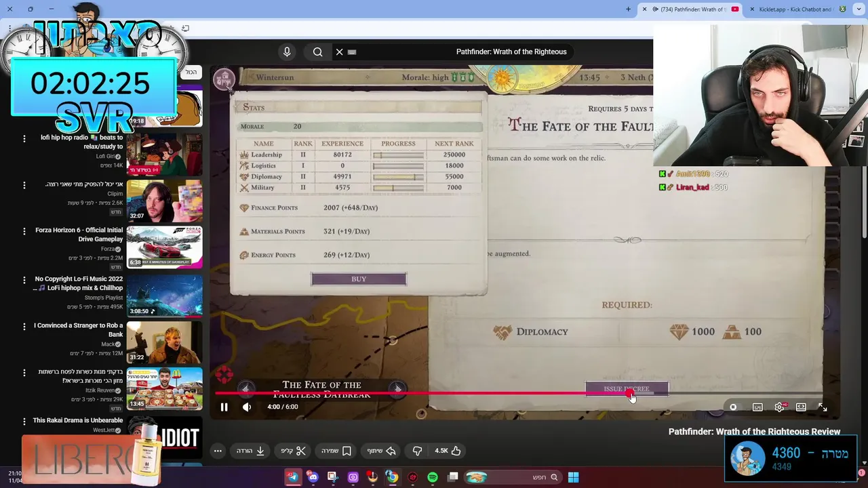The image size is (868, 488).
Task: Open the Windows Start menu
Action: point(573,477)
